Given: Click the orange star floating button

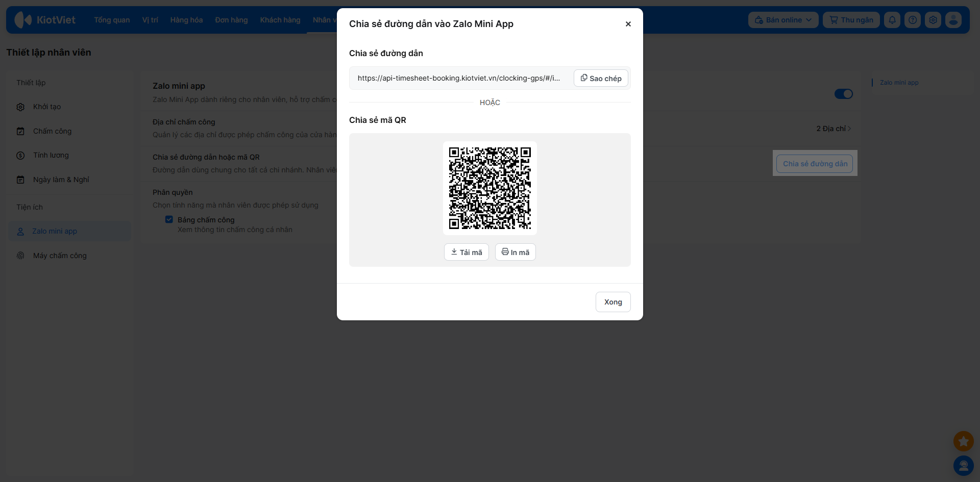Looking at the screenshot, I should point(964,441).
